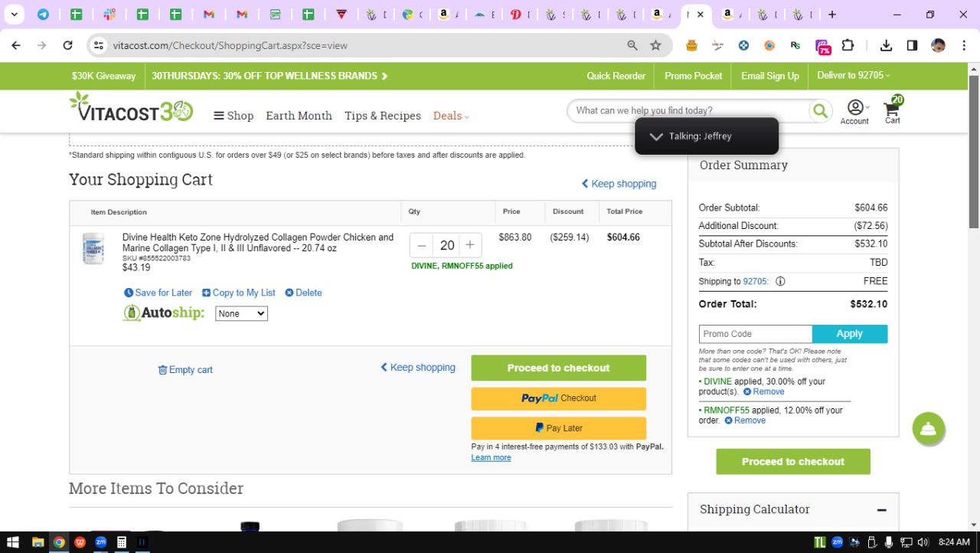Click green Proceed to checkout in cart
The image size is (980, 553).
[558, 368]
